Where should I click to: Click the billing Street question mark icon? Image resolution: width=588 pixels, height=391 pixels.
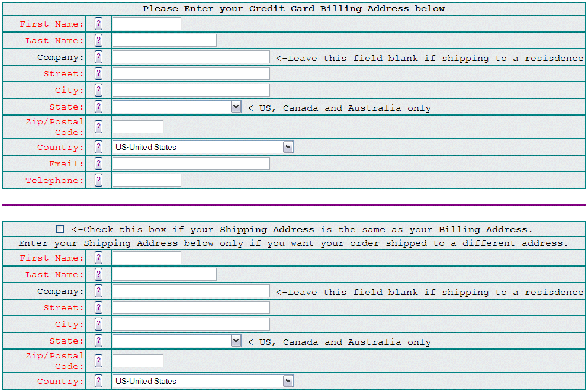[99, 73]
